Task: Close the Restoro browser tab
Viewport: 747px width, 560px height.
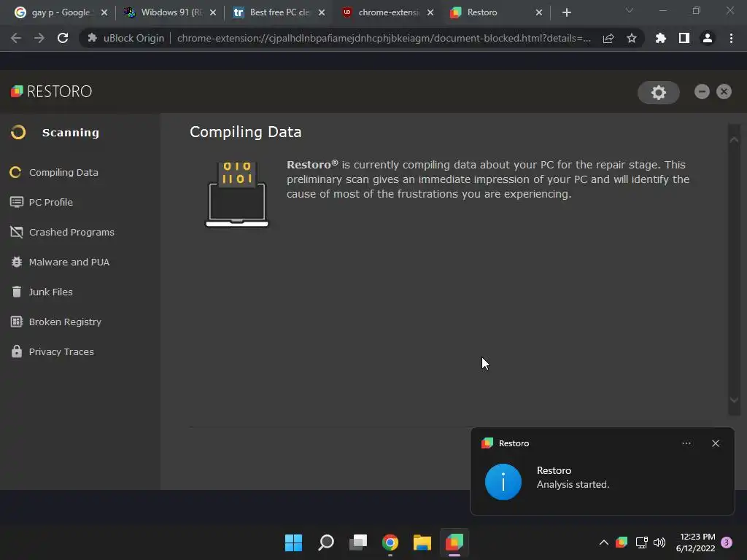Action: pos(539,12)
